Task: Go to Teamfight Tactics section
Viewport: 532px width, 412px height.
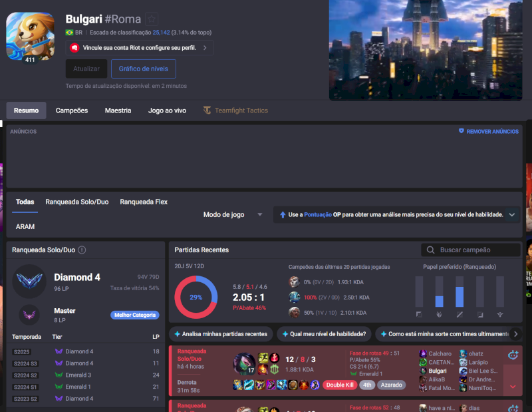Action: [235, 110]
